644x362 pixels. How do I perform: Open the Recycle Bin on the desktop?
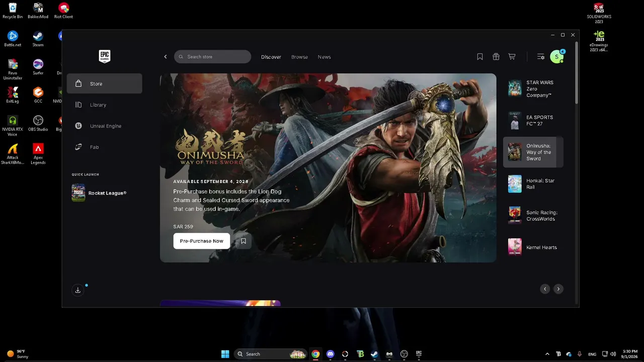click(13, 11)
